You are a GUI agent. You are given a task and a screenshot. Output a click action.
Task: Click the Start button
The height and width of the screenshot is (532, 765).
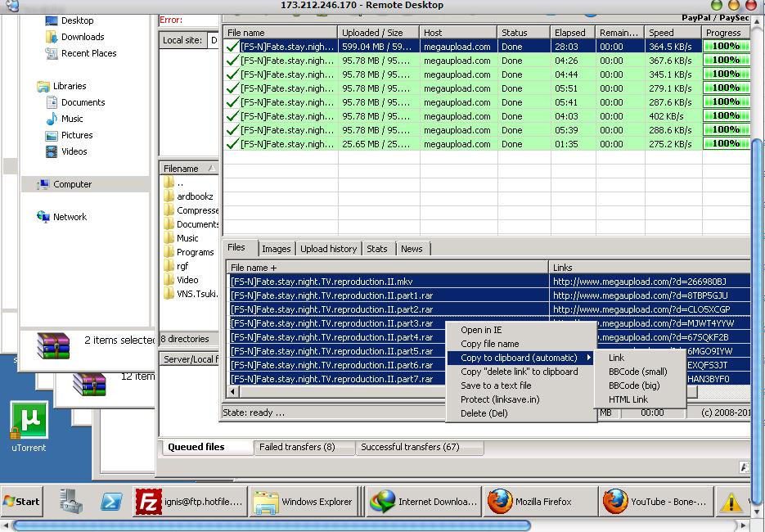(21, 501)
